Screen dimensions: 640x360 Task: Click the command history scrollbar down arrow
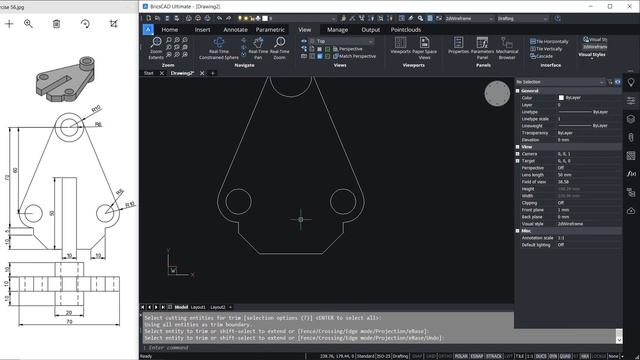pos(619,340)
